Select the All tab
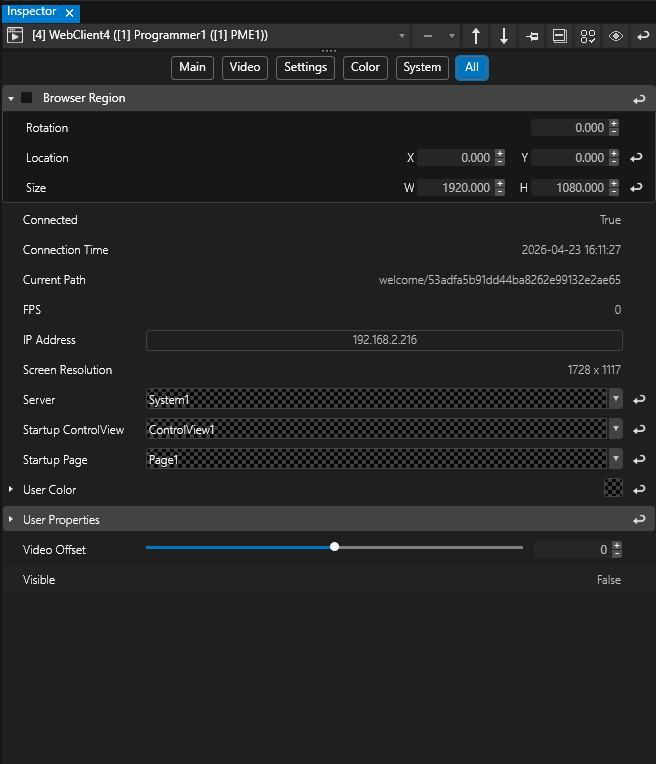The image size is (656, 764). [x=472, y=67]
